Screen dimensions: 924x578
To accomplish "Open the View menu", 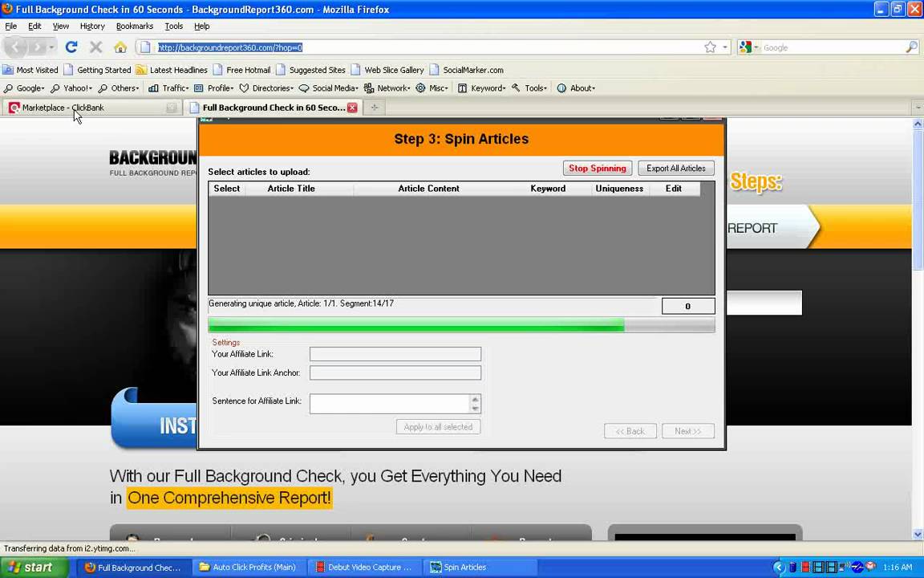I will pos(61,26).
